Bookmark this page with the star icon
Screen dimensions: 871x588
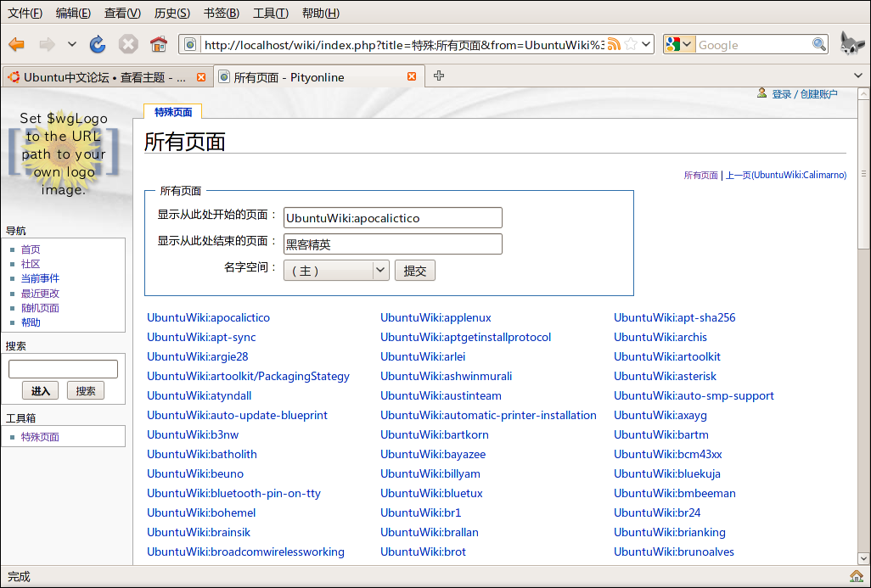pos(631,44)
